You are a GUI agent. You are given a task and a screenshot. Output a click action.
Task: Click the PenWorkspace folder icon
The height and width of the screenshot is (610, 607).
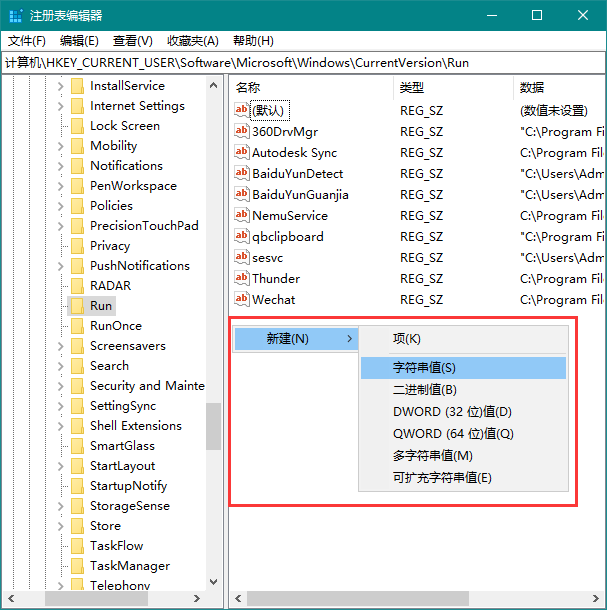click(x=77, y=186)
